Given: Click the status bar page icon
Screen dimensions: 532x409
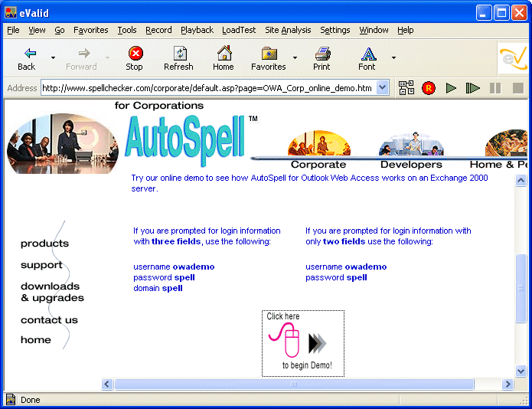Looking at the screenshot, I should point(11,400).
